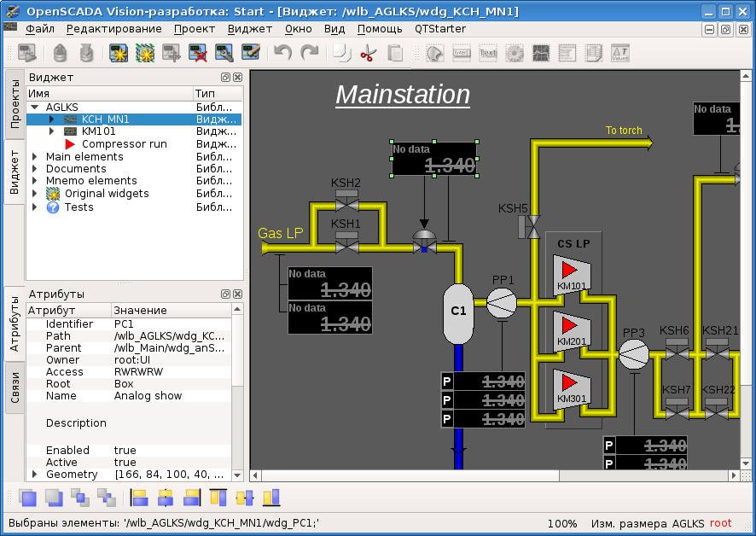Select Compressor run in widget tree
756x536 pixels.
tap(124, 144)
